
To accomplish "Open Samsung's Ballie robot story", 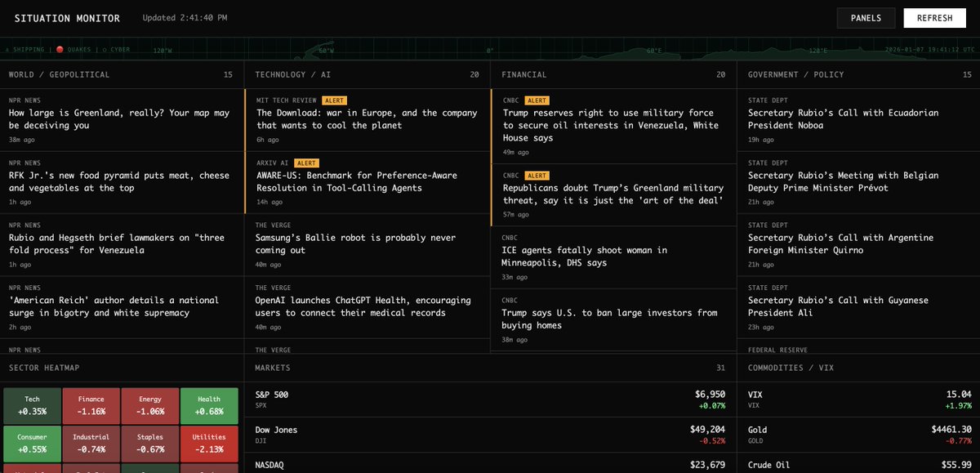I will point(367,244).
